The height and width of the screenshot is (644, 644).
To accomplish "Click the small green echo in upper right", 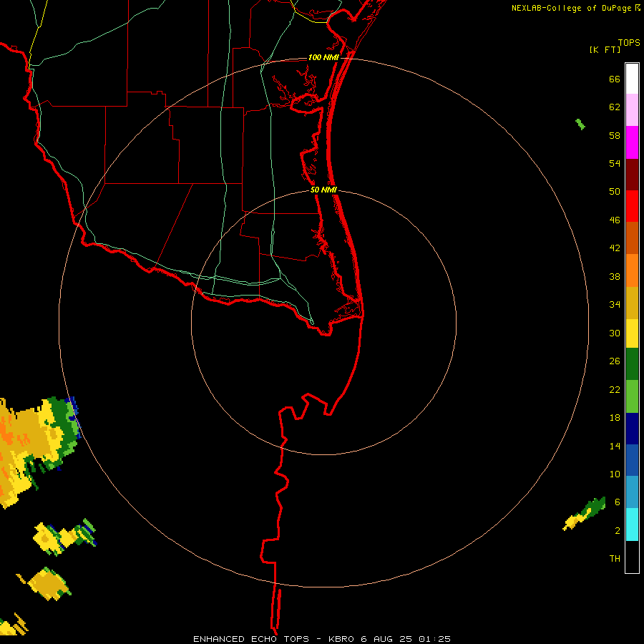I will (580, 124).
